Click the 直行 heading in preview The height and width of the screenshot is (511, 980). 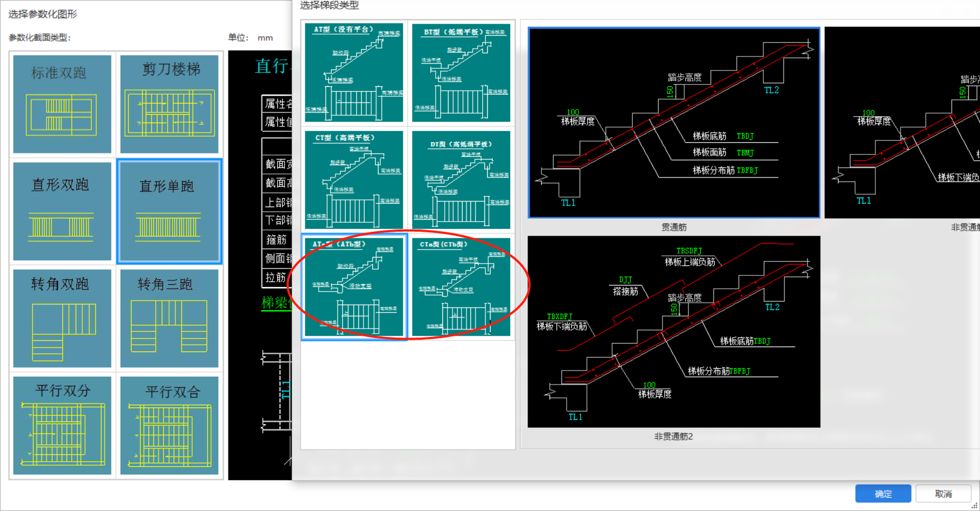273,66
